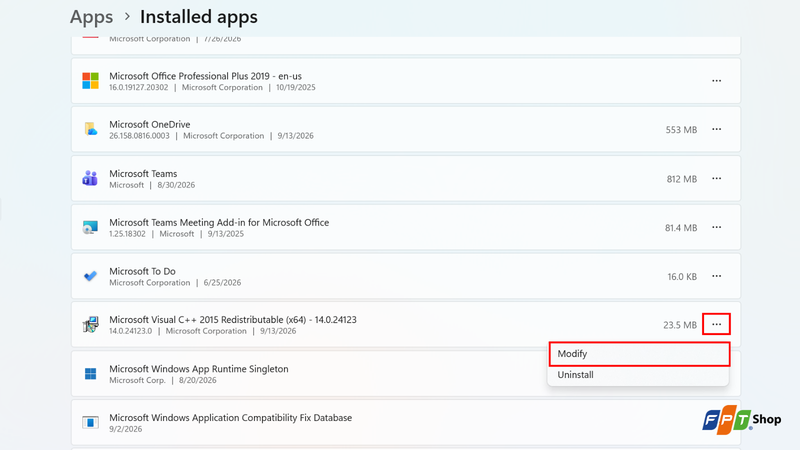Click the 553 MB size value
The height and width of the screenshot is (450, 800).
tap(681, 130)
